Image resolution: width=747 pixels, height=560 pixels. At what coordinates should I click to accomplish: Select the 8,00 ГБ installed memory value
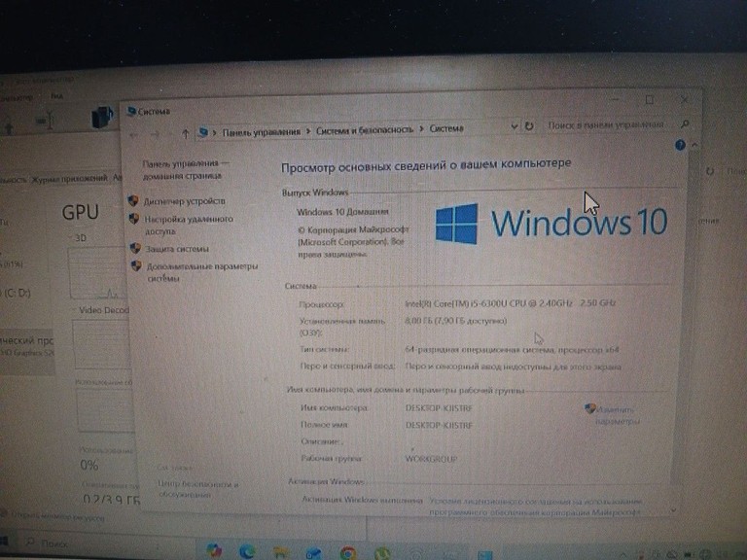tap(455, 321)
